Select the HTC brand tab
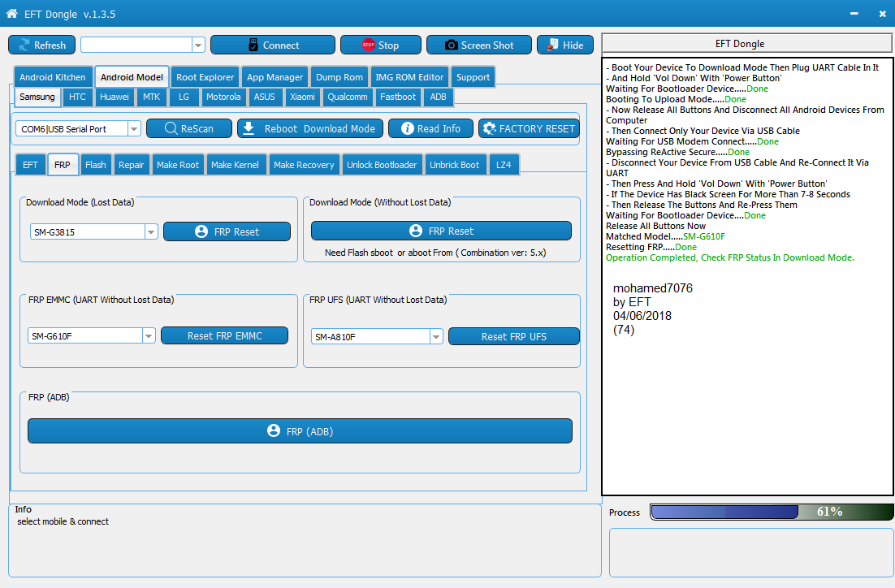 coord(77,97)
